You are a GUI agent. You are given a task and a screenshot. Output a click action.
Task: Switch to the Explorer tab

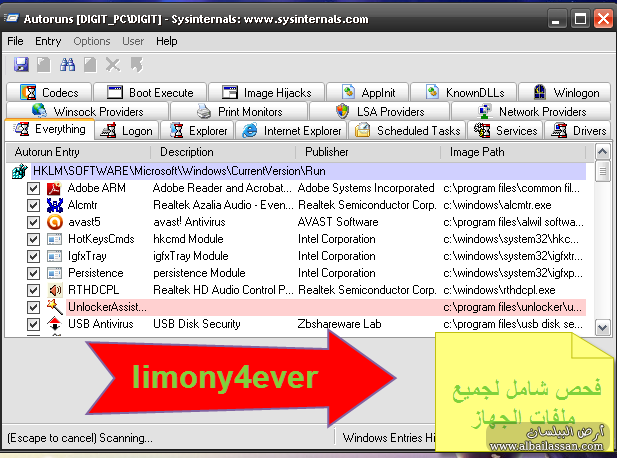198,130
